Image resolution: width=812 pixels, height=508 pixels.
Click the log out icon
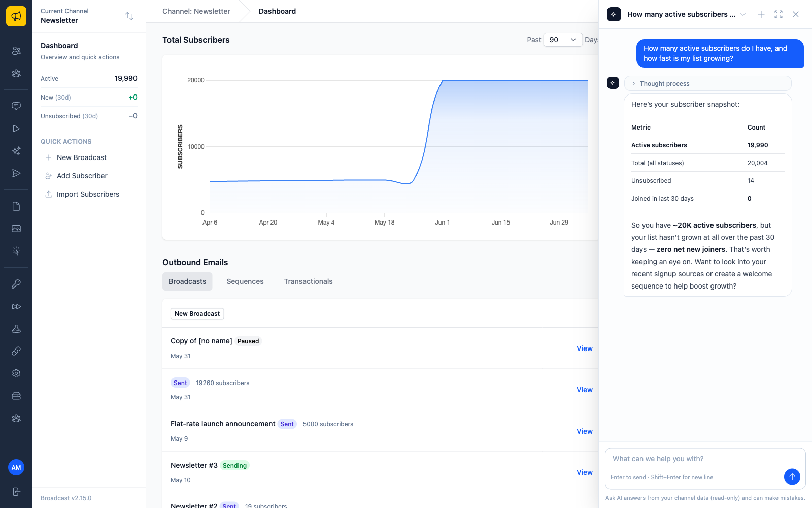tap(16, 492)
